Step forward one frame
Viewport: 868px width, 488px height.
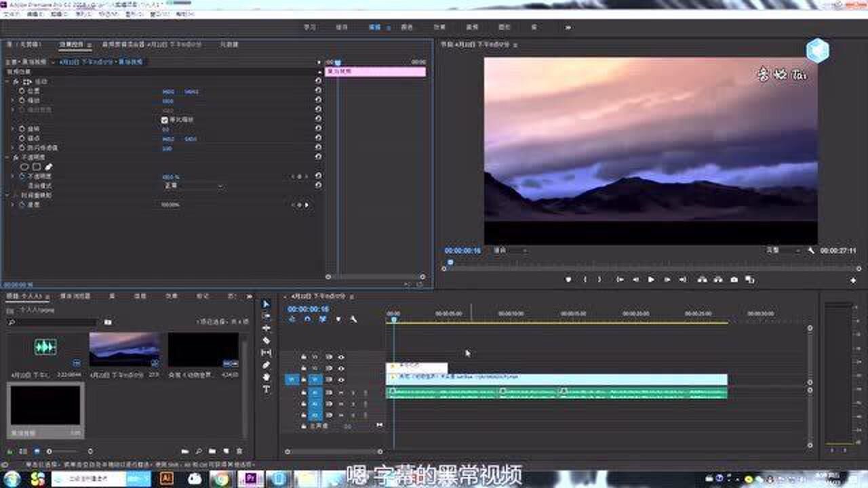tap(667, 279)
